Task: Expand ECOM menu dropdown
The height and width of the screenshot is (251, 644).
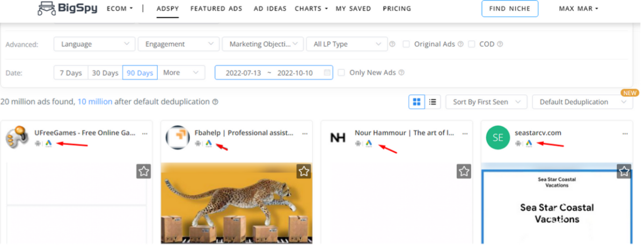Action: pos(120,9)
